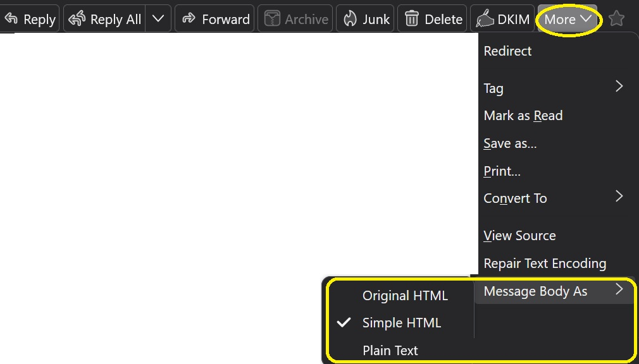This screenshot has width=639, height=364.
Task: Select Repair Text Encoding
Action: [556, 264]
